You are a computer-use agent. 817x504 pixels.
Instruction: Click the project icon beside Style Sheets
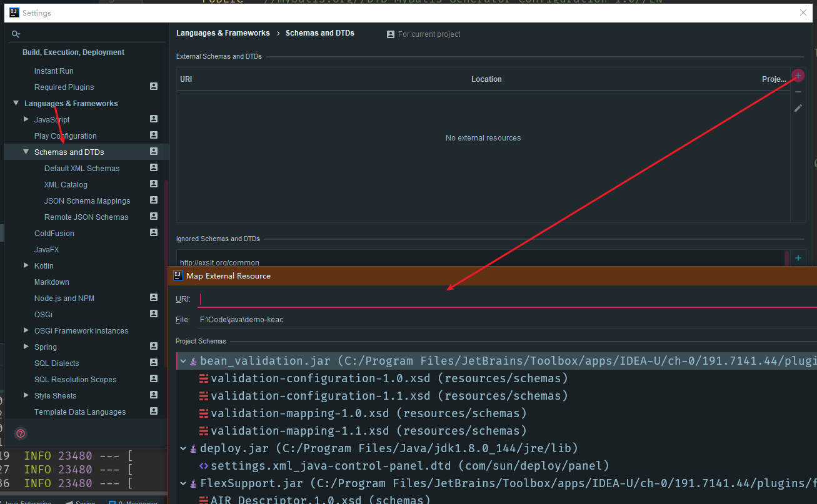tap(154, 395)
